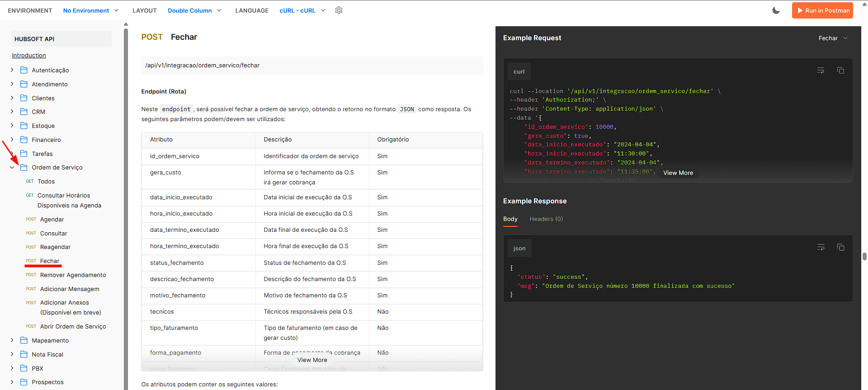Screen dimensions: 868x390
Task: Expand the Clientes folder chevron
Action: (12, 98)
